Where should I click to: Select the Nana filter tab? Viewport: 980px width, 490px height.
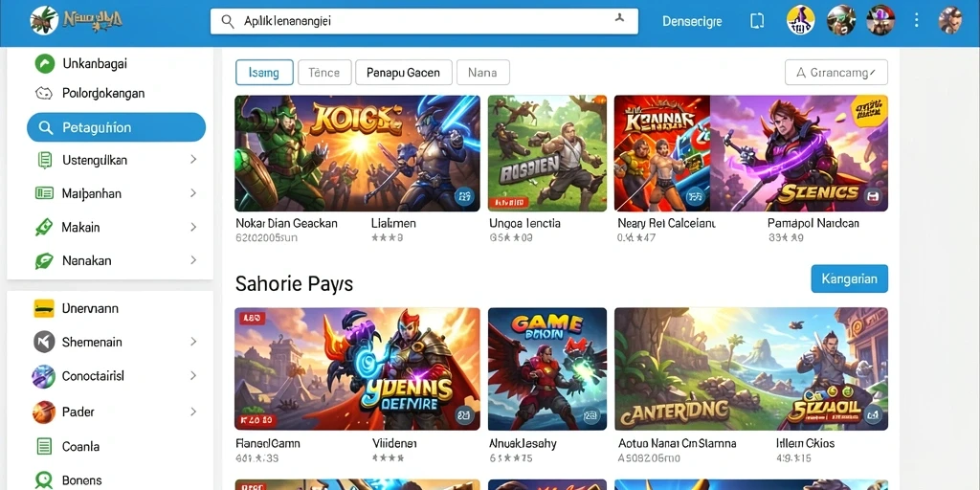click(483, 73)
